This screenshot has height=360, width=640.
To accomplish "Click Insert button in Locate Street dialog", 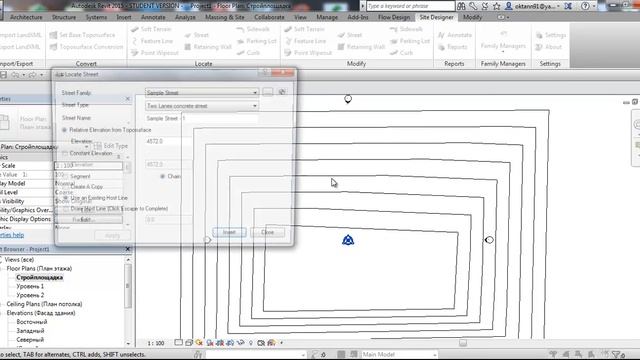I will [x=229, y=232].
